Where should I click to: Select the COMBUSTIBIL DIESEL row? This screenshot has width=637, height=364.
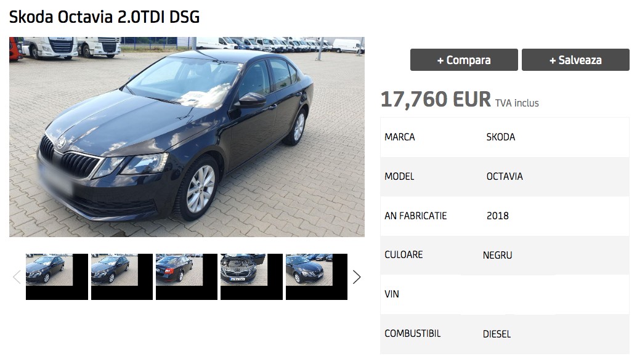click(x=505, y=334)
